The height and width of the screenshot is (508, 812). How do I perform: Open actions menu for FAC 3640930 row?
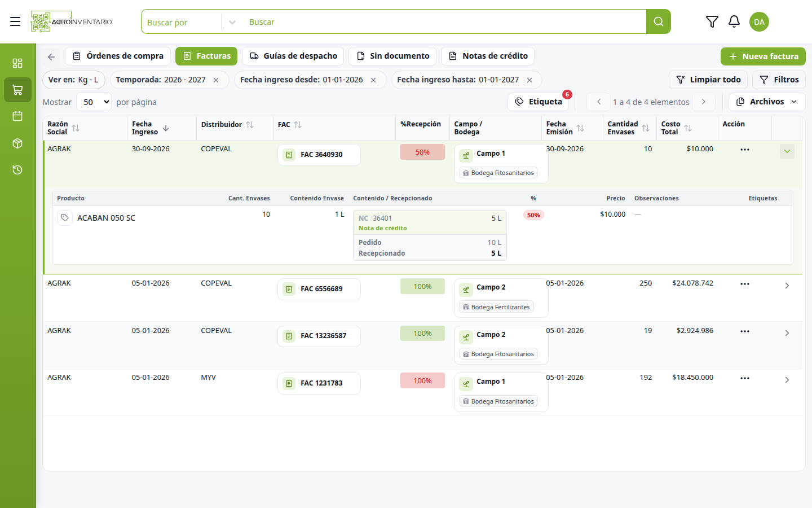[745, 150]
